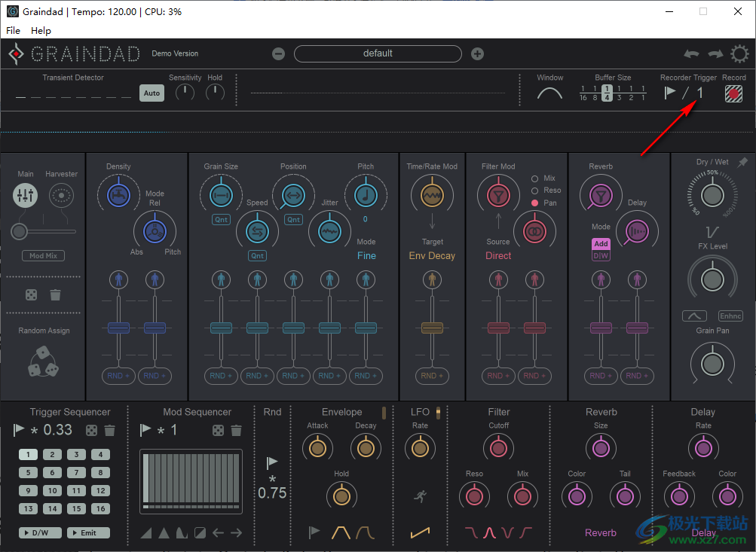Click the Jitter knob
This screenshot has height=552, width=756.
330,231
